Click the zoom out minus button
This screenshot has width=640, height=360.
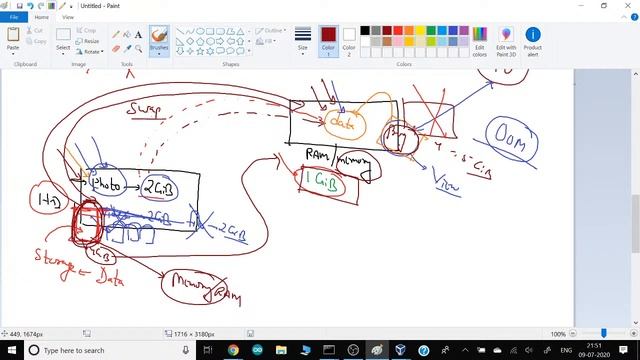pyautogui.click(x=573, y=333)
